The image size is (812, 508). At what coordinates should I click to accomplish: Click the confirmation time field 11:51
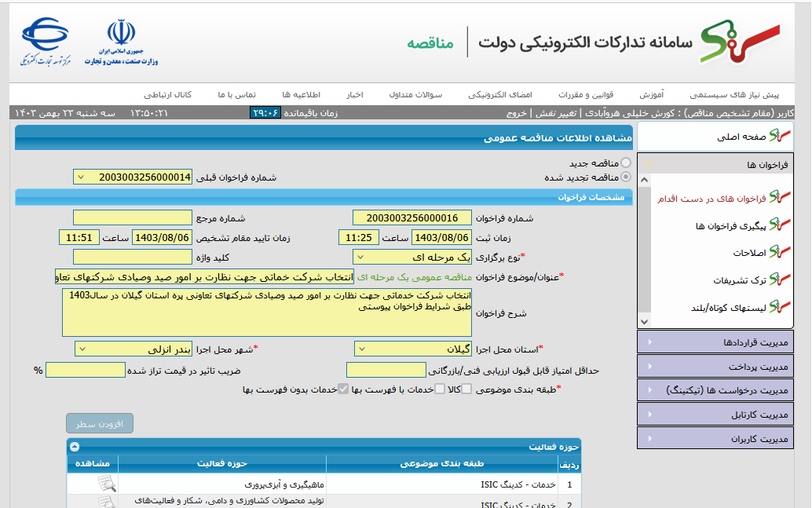pyautogui.click(x=79, y=237)
